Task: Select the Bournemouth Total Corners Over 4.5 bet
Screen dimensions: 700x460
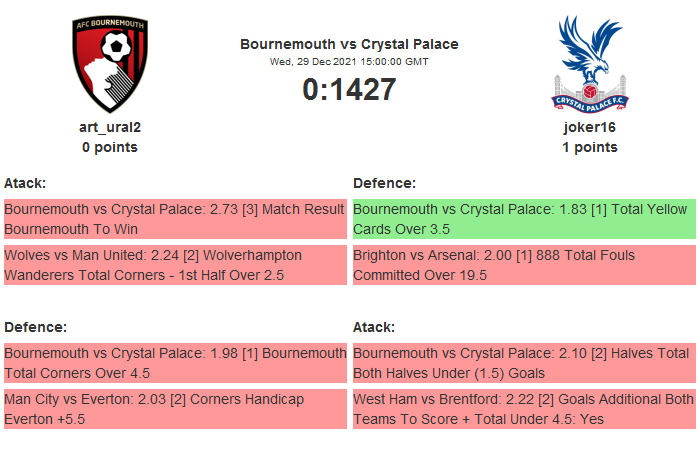Action: click(175, 363)
